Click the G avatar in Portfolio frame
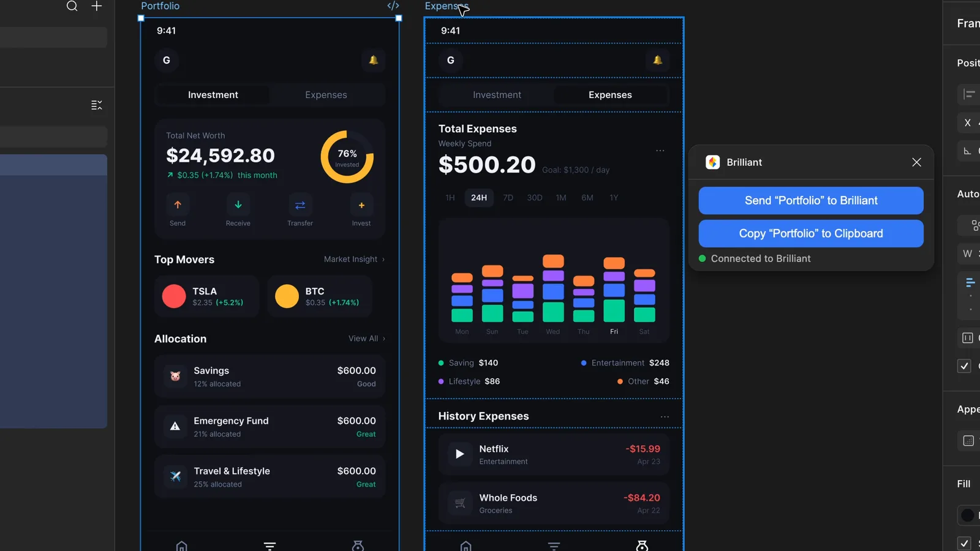 [x=167, y=60]
